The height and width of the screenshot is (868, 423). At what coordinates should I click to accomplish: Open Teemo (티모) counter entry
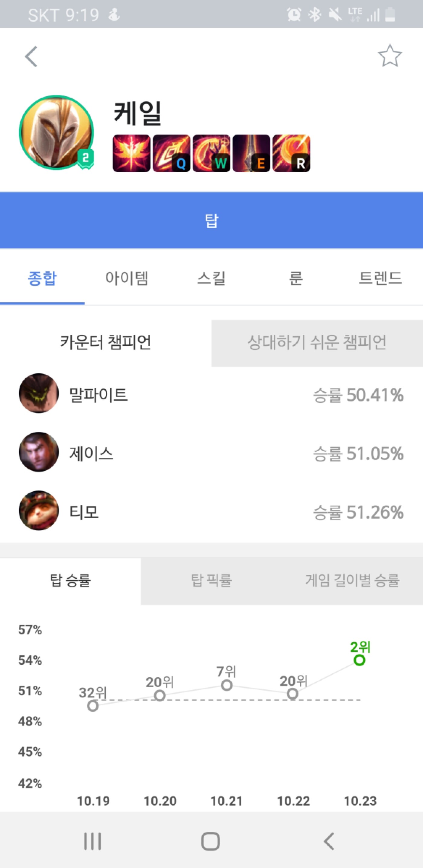pyautogui.click(x=211, y=511)
